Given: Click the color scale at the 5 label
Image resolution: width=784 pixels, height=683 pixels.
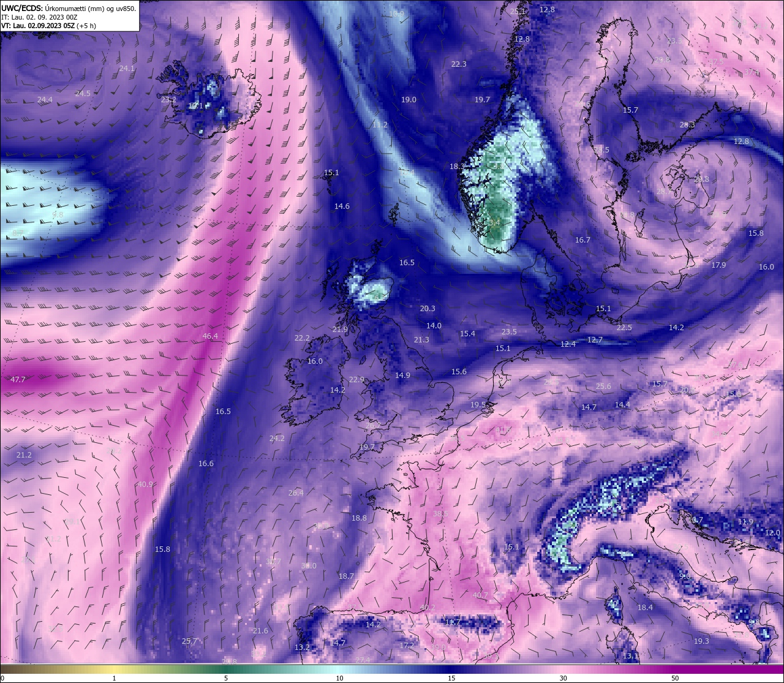Looking at the screenshot, I should coord(226,678).
